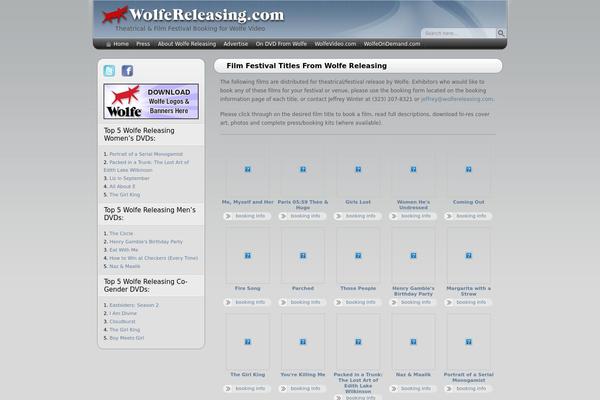This screenshot has width=600, height=400.
Task: Click the search magnifier button
Action: [501, 33]
